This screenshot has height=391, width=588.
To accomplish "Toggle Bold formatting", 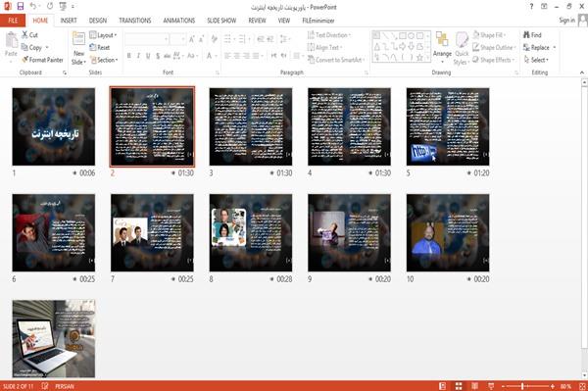I will point(129,56).
